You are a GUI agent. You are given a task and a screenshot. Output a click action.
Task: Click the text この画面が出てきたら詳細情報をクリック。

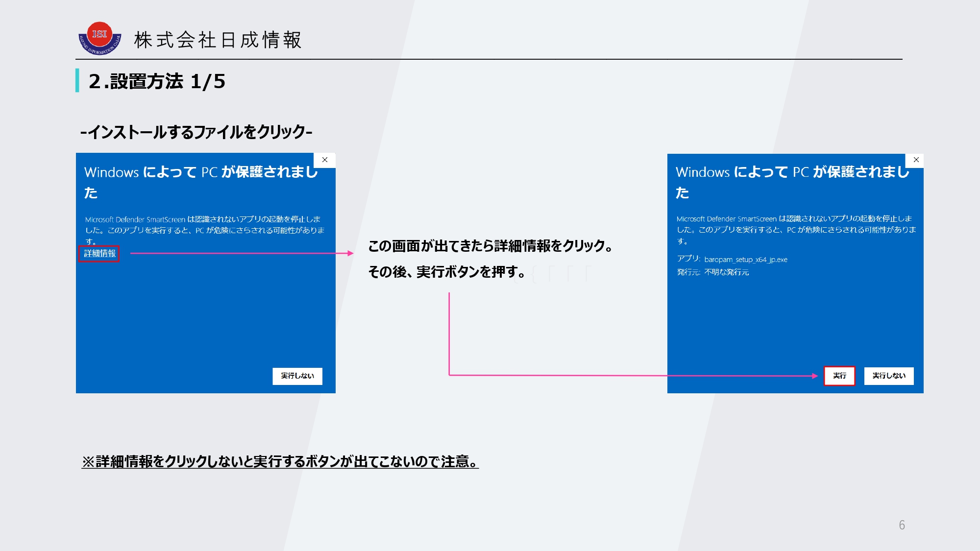491,246
